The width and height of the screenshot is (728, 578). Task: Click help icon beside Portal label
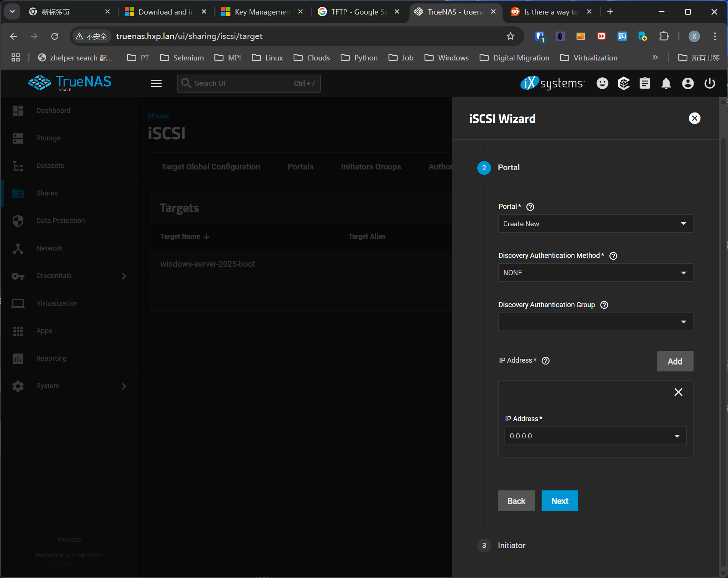point(530,207)
